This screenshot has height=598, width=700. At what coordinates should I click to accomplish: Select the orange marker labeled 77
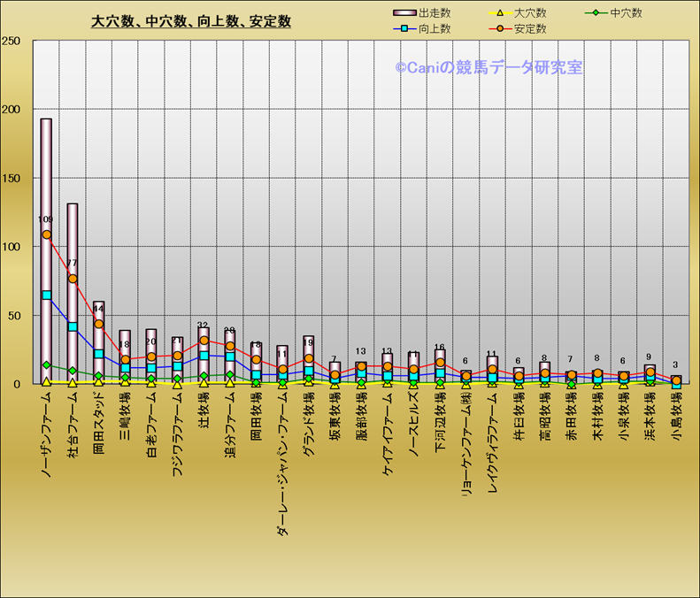coord(73,279)
